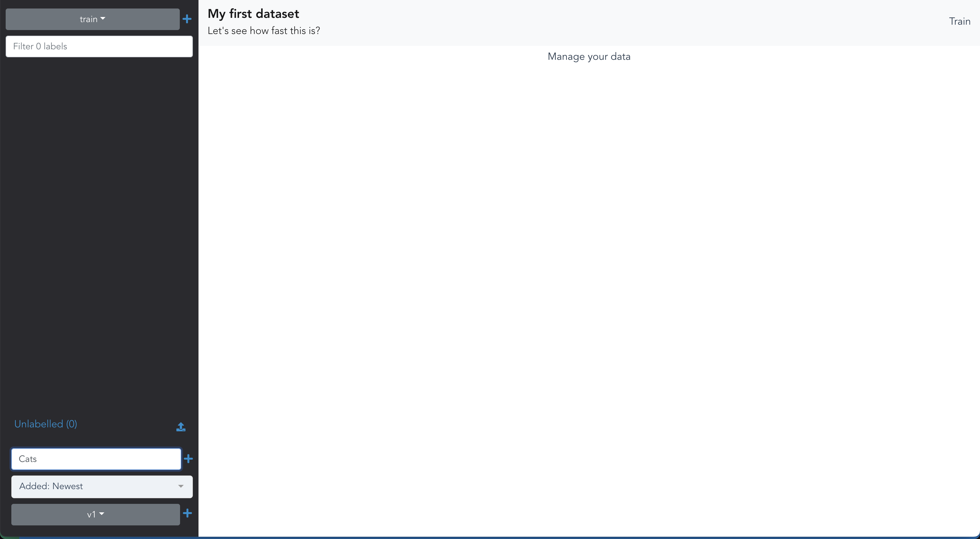The image size is (980, 539).
Task: Open the Train link in header
Action: click(960, 21)
